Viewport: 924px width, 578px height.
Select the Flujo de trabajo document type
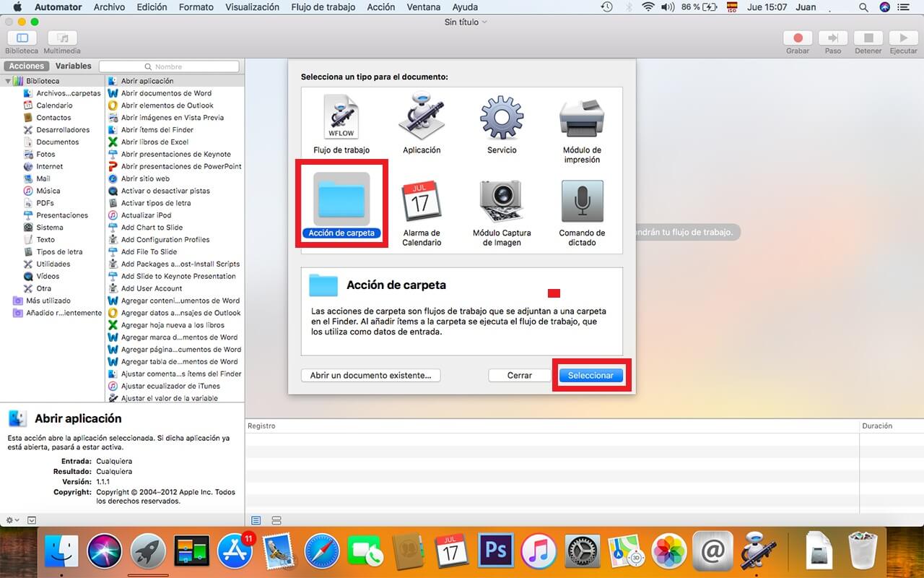pos(341,125)
